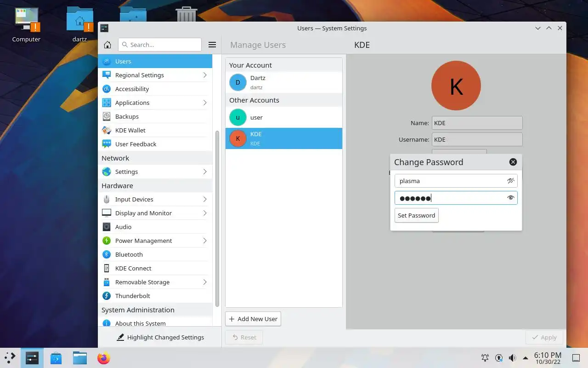Click the Thunderbolt icon
The image size is (588, 368).
click(x=107, y=296)
